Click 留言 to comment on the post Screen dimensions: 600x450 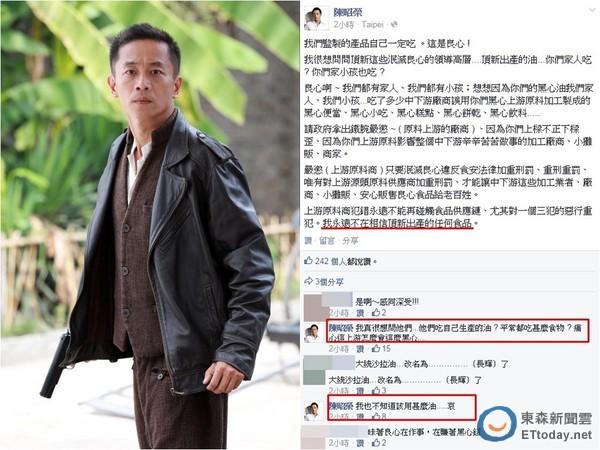click(x=327, y=240)
